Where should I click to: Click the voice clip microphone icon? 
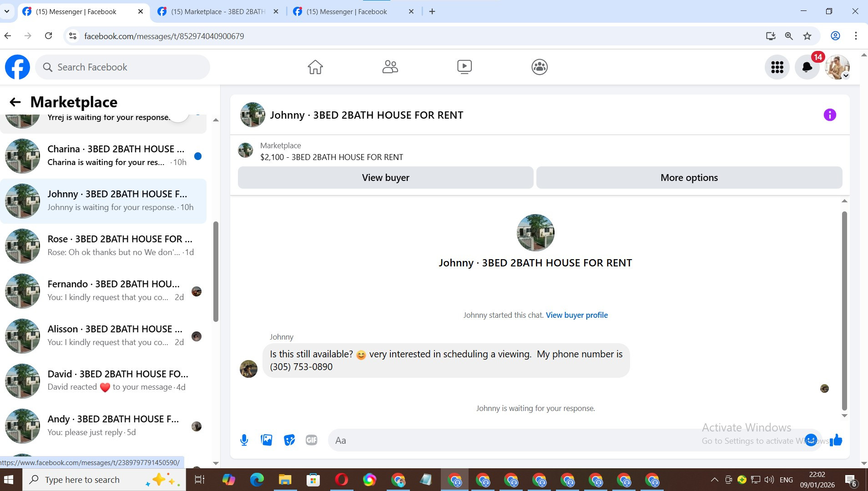pos(244,440)
